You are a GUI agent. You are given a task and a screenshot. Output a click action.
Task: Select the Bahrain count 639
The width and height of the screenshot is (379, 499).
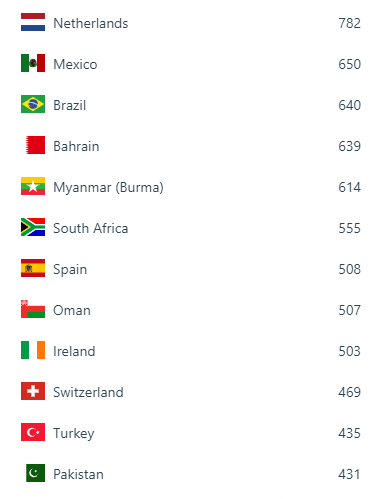pos(349,146)
